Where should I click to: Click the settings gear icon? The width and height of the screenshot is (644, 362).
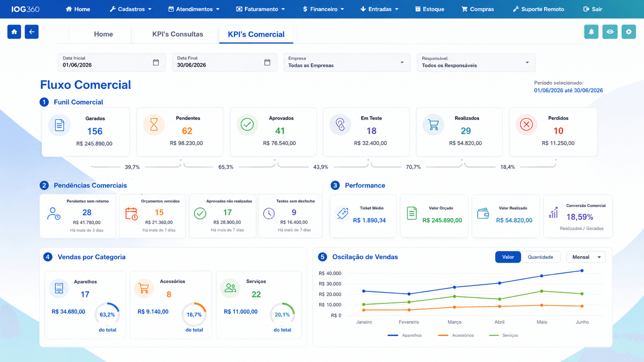click(629, 32)
